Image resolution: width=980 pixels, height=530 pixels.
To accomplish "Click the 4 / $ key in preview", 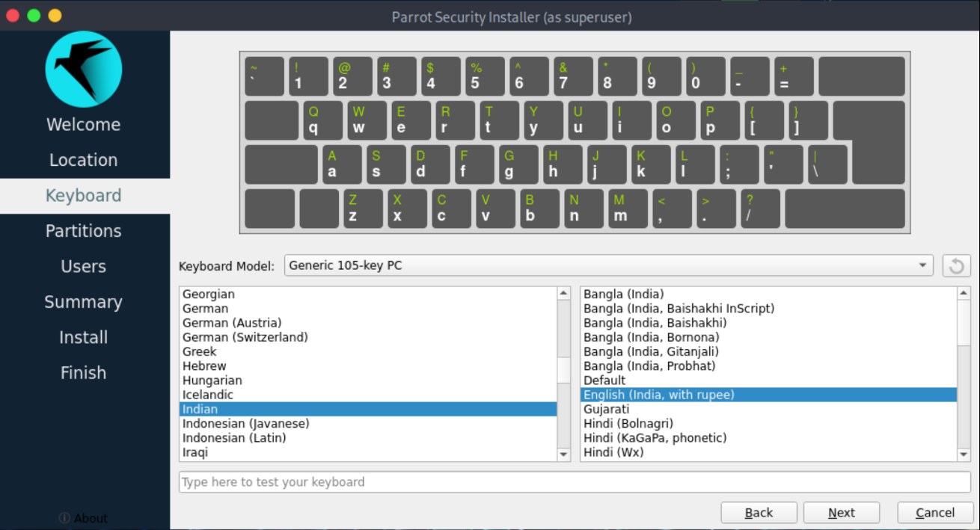I will 441,76.
